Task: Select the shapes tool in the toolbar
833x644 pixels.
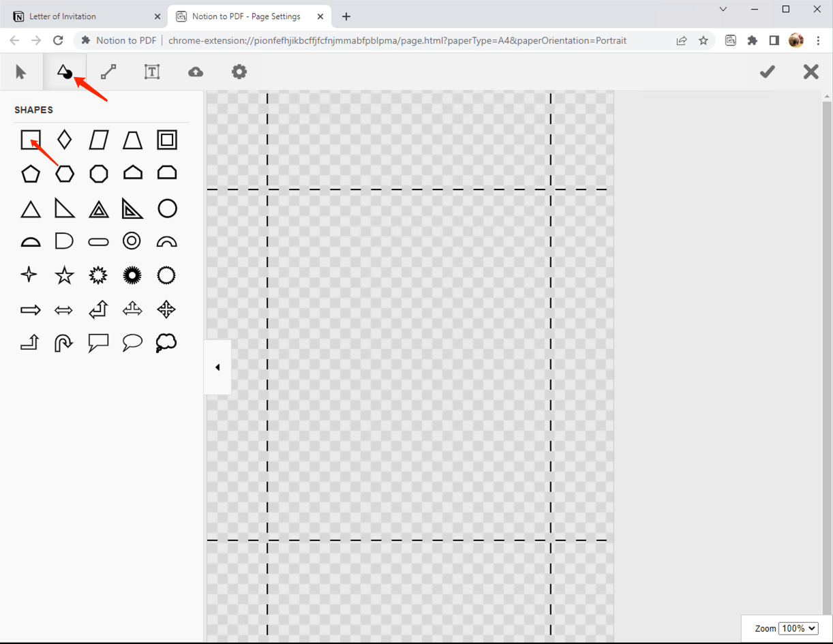Action: coord(65,71)
